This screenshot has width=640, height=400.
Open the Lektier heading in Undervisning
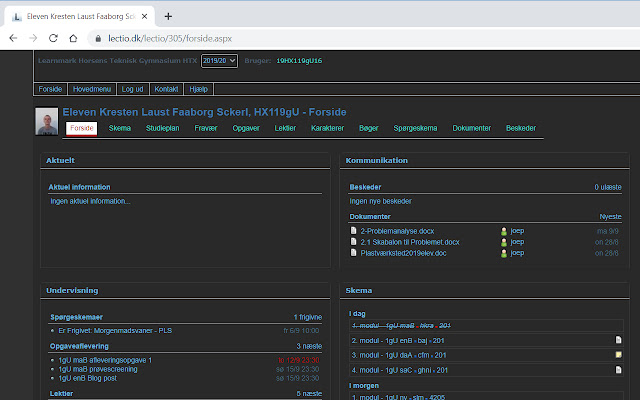[61, 393]
